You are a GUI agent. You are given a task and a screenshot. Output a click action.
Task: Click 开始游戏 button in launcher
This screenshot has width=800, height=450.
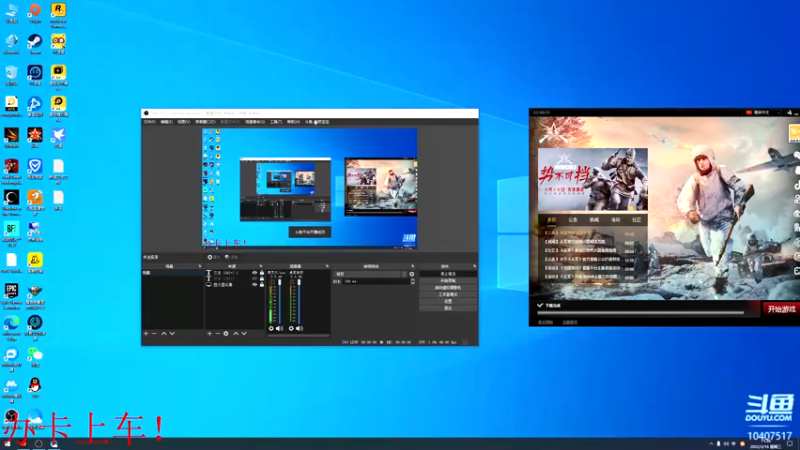coord(781,309)
